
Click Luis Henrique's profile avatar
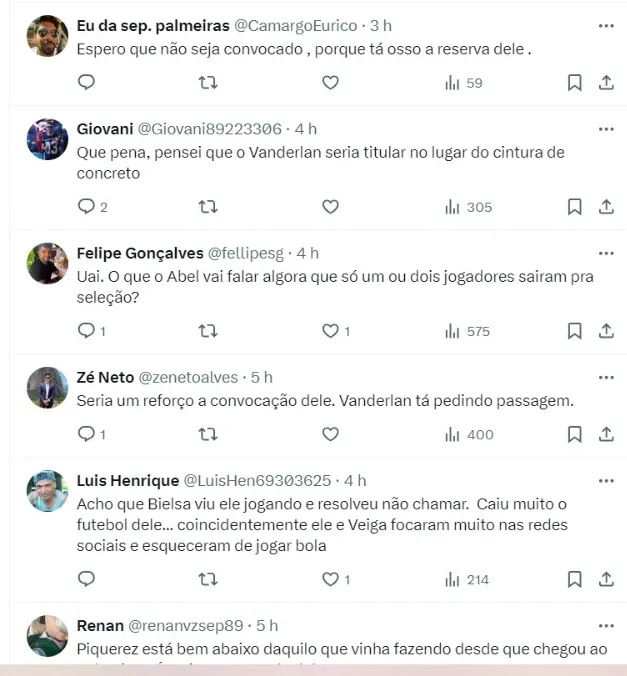click(47, 491)
